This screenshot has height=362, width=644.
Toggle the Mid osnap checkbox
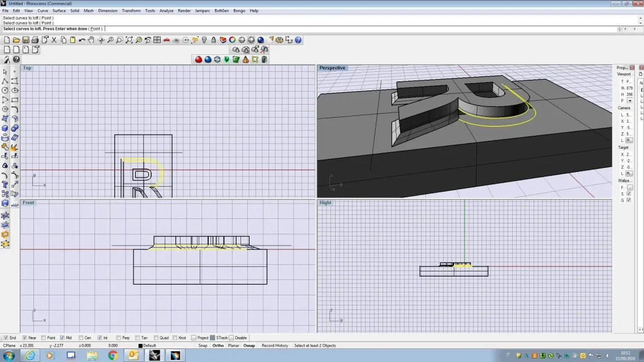(x=62, y=338)
